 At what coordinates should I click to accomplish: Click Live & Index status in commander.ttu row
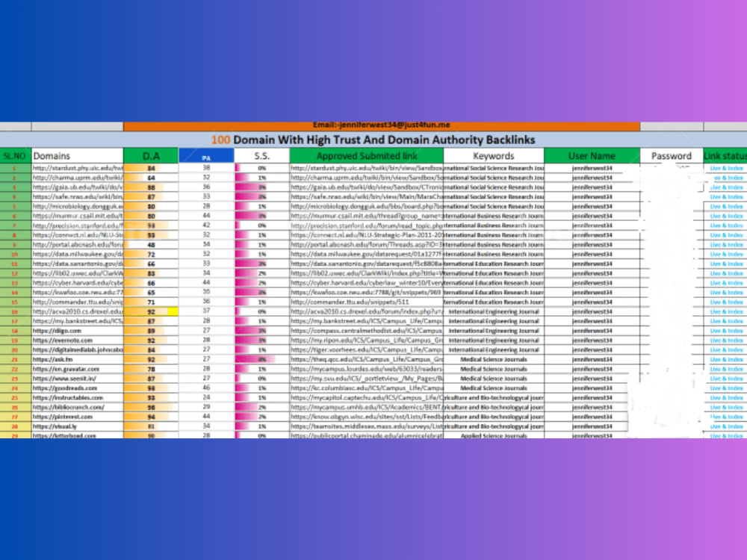coord(725,302)
